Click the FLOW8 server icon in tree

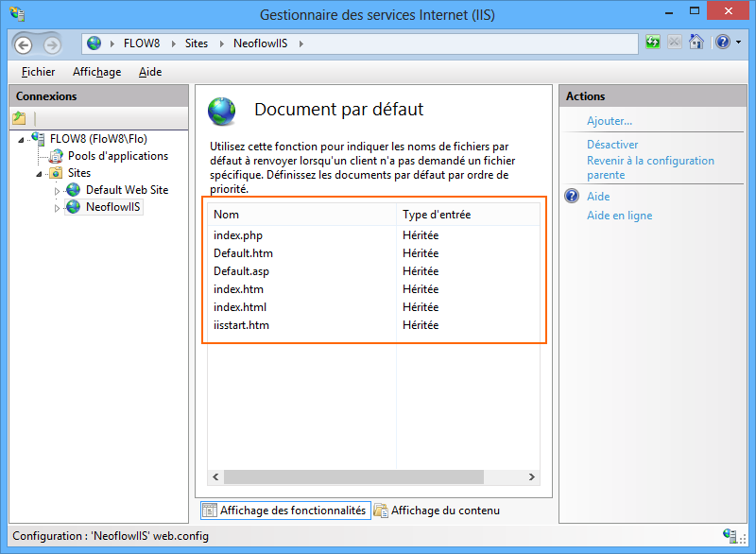pos(38,139)
